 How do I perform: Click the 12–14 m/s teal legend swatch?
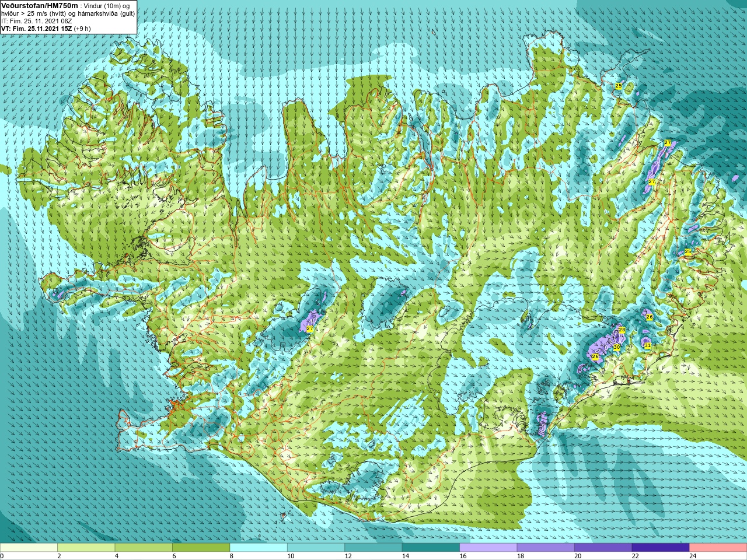pos(373,548)
